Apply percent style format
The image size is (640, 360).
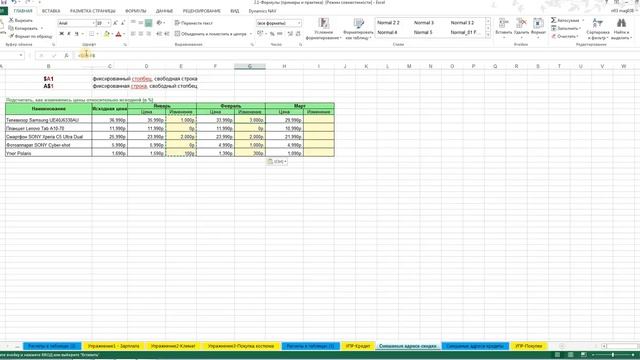pyautogui.click(x=272, y=34)
